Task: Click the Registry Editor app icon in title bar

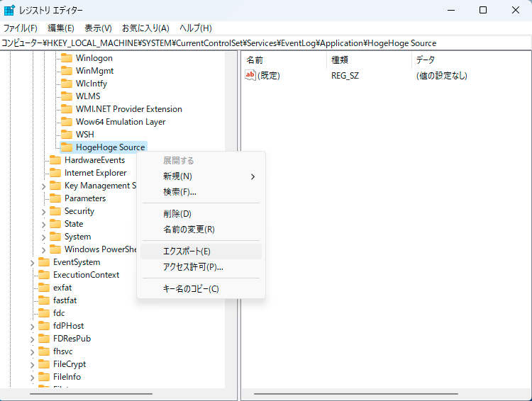Action: [x=10, y=10]
